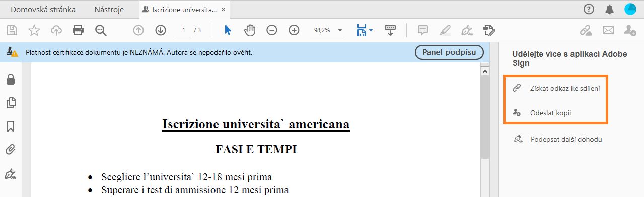Print the document with printer icon
Screen dimensions: 644x197
pyautogui.click(x=78, y=30)
